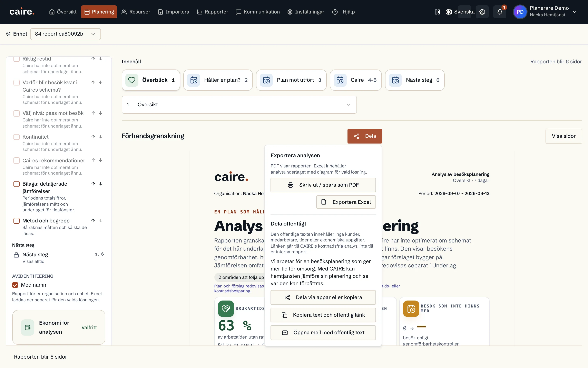Click the PD user avatar
This screenshot has width=588, height=368.
(x=520, y=12)
